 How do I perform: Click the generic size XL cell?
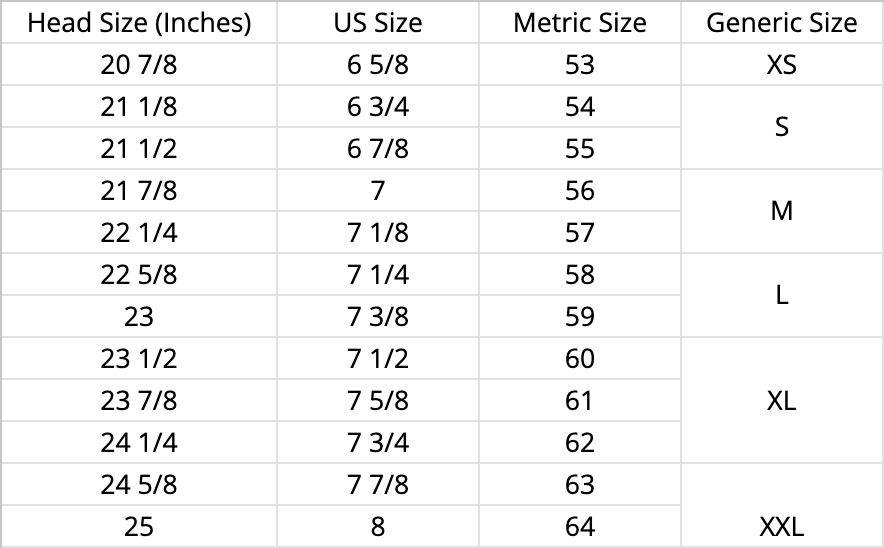[782, 401]
